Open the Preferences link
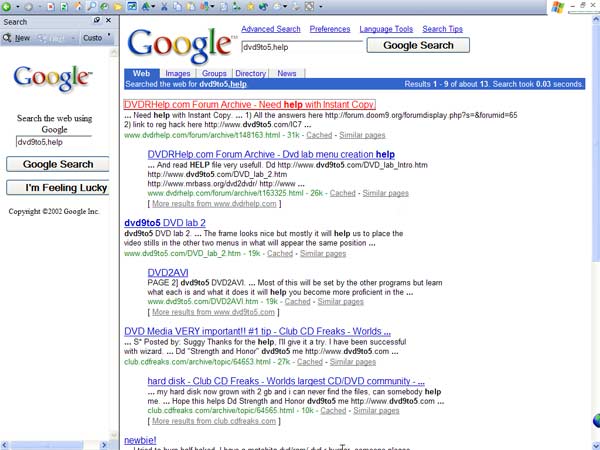This screenshot has width=600, height=450. 330,29
